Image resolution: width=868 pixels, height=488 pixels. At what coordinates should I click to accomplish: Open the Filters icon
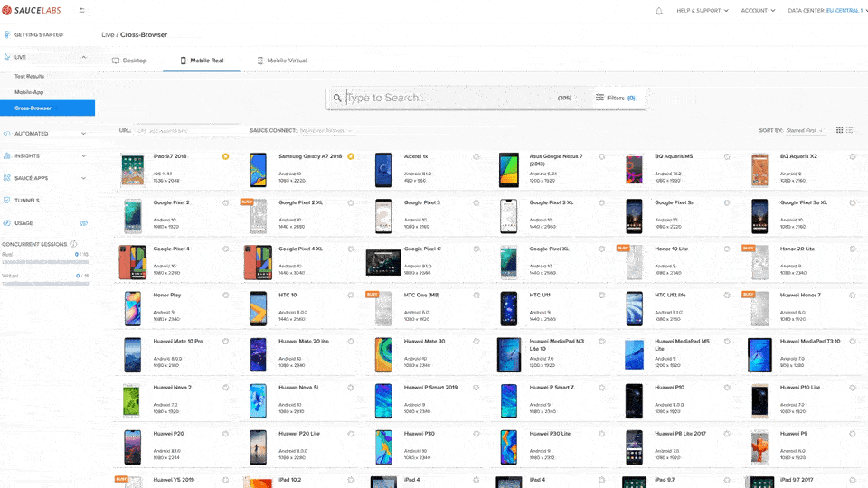point(599,98)
